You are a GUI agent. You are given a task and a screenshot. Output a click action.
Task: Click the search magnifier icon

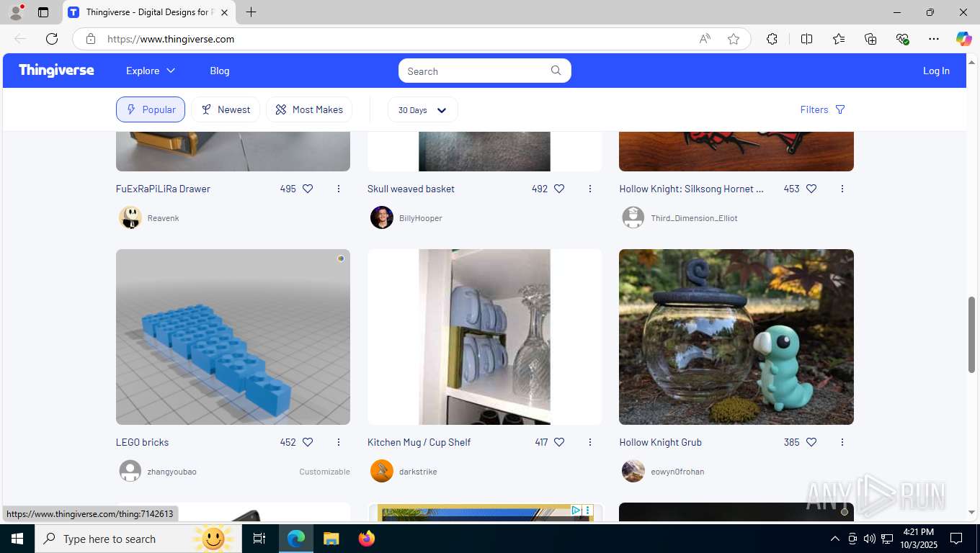coord(556,71)
